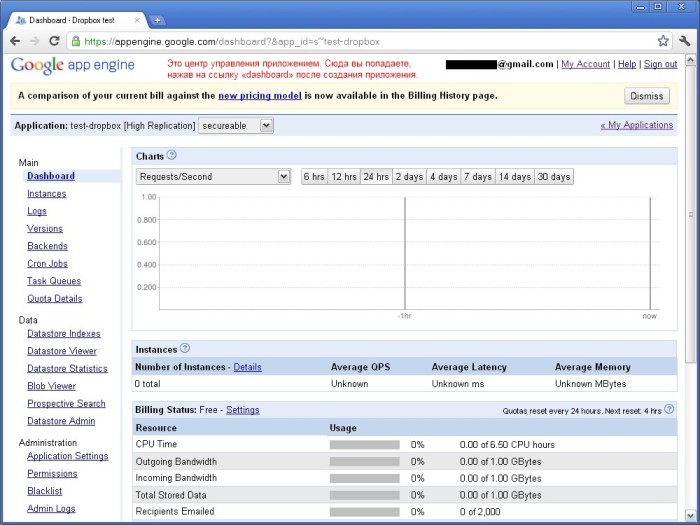
Task: Go back with the browser back arrow
Action: click(x=15, y=41)
